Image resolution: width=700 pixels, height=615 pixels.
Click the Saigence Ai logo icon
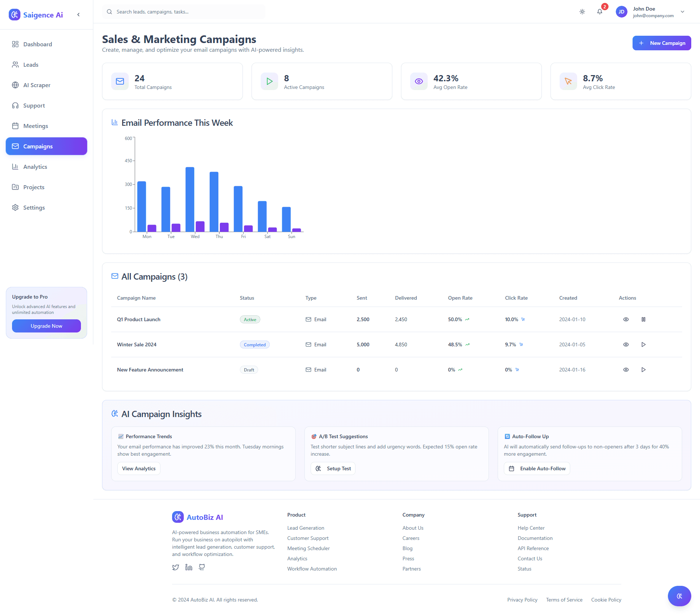click(x=15, y=15)
